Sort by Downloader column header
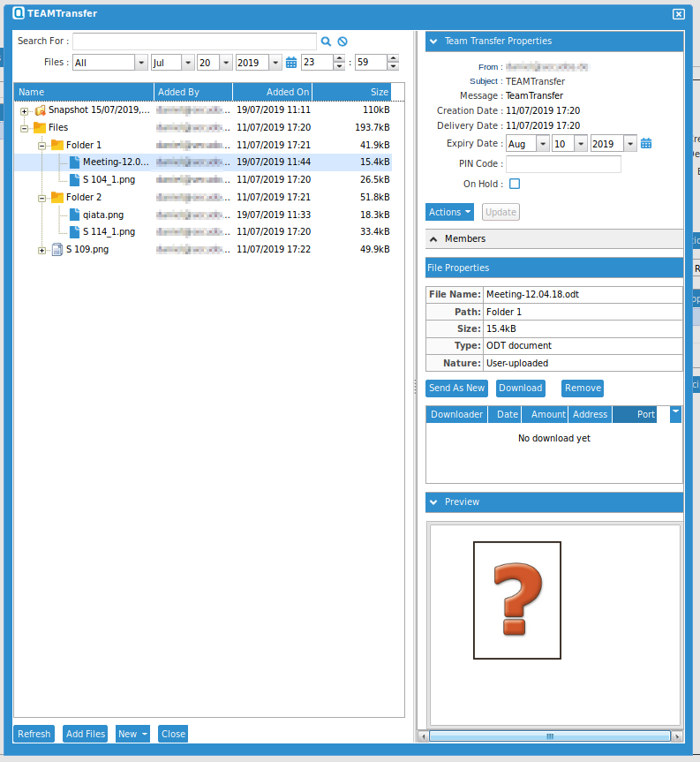 tap(456, 414)
